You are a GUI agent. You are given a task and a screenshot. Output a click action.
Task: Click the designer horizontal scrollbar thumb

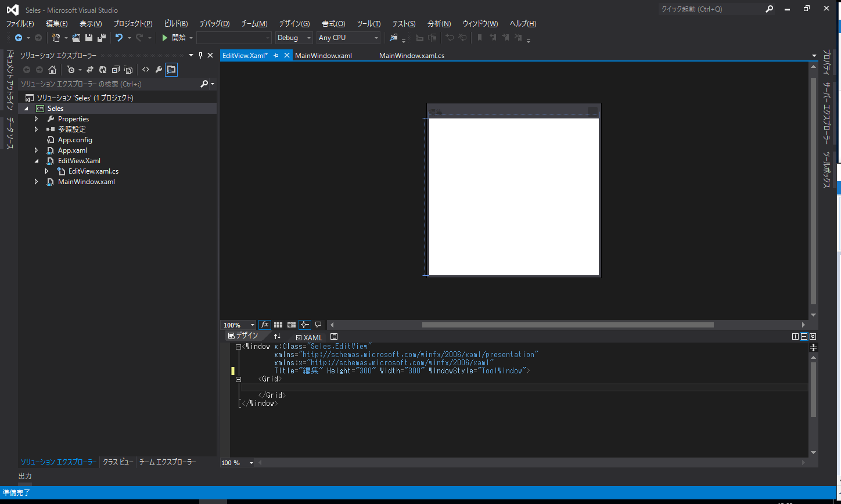tap(567, 325)
